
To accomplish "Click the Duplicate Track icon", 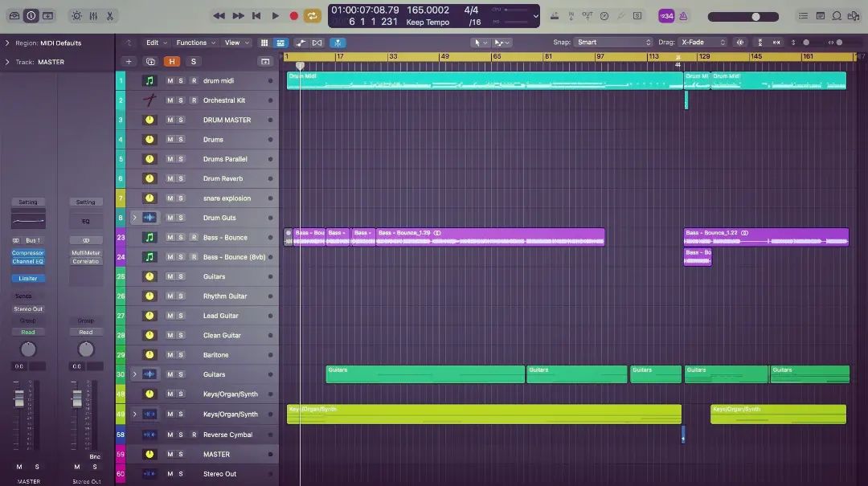I will 150,61.
